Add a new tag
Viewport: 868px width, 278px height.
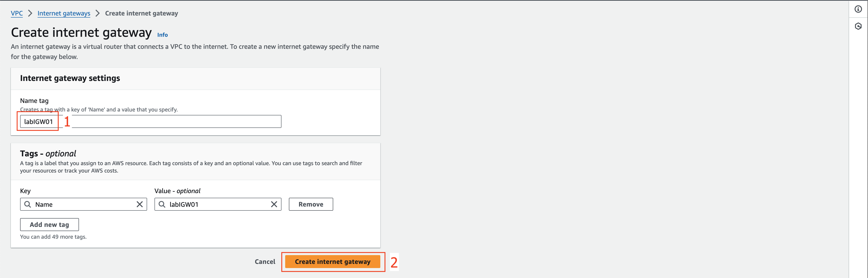(x=49, y=224)
